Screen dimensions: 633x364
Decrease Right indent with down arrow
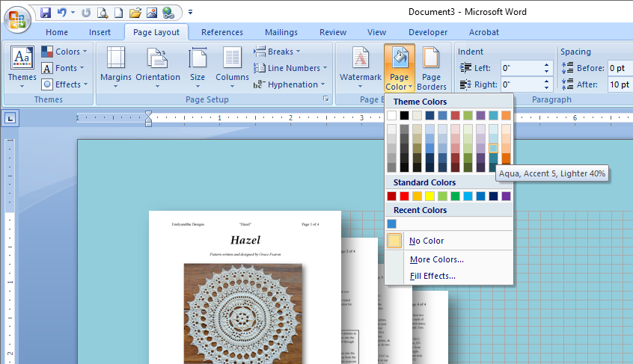tap(546, 88)
